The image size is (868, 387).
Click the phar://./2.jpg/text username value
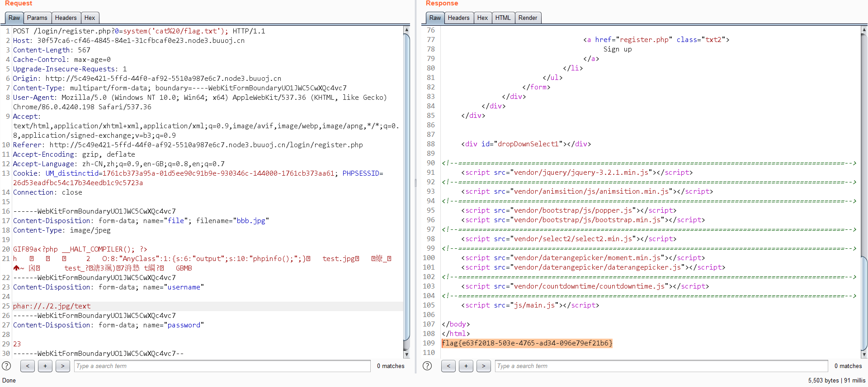52,306
